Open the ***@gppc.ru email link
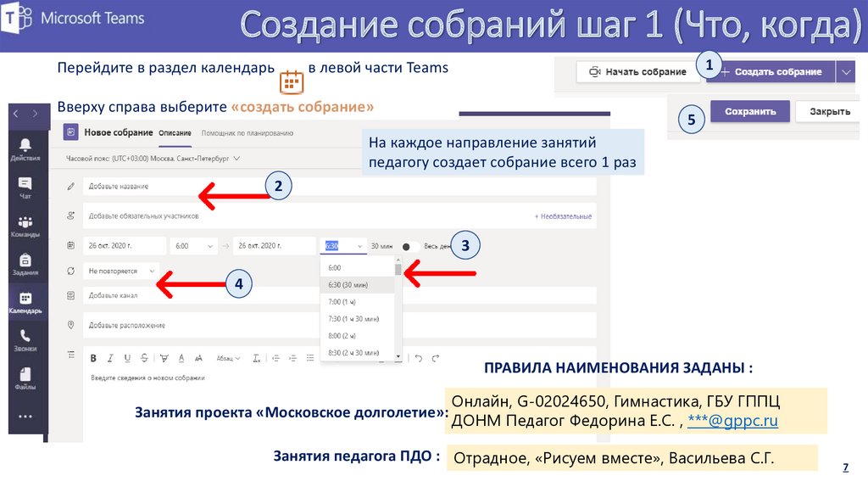Image resolution: width=868 pixels, height=487 pixels. coord(732,421)
